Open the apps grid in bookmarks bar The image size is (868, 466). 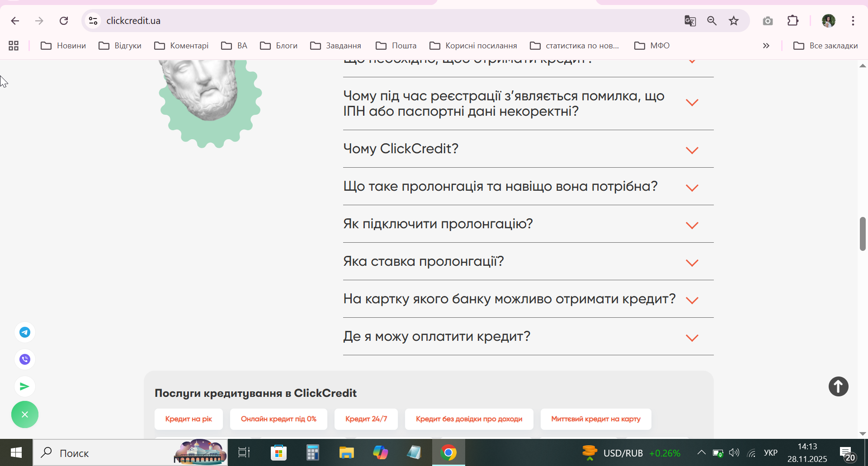coord(14,46)
